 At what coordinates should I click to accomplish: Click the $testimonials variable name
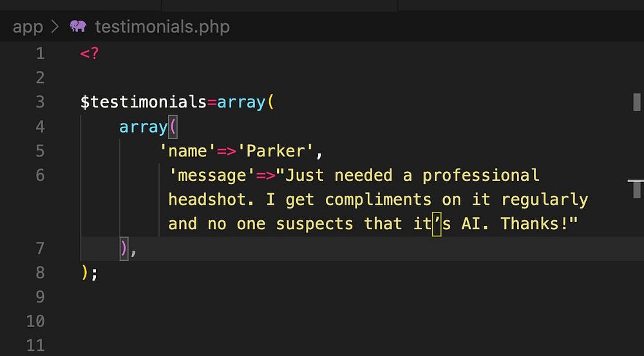[x=143, y=102]
